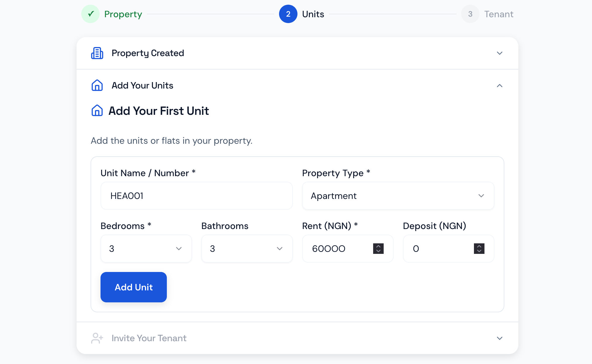Select the Tenant step label
The width and height of the screenshot is (592, 364).
click(x=499, y=14)
